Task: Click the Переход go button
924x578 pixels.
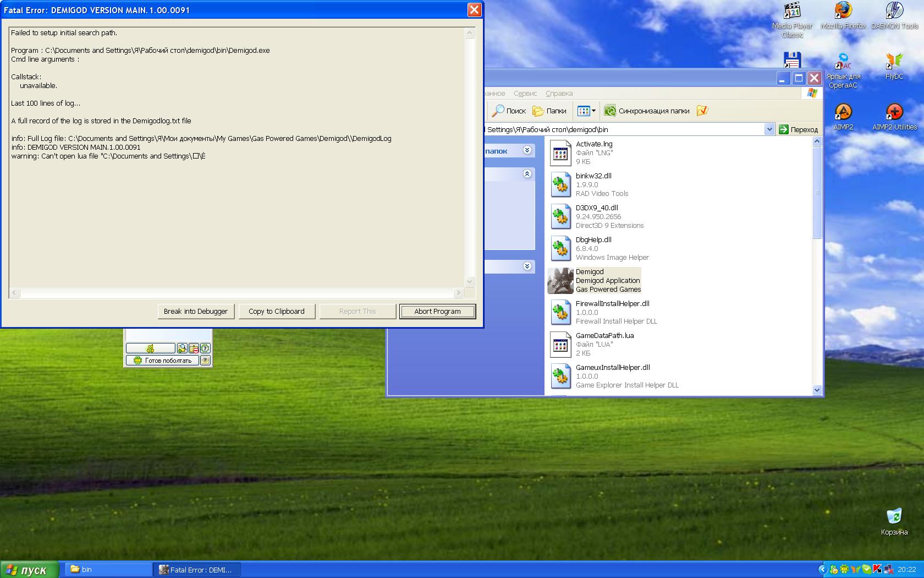Action: (x=799, y=129)
